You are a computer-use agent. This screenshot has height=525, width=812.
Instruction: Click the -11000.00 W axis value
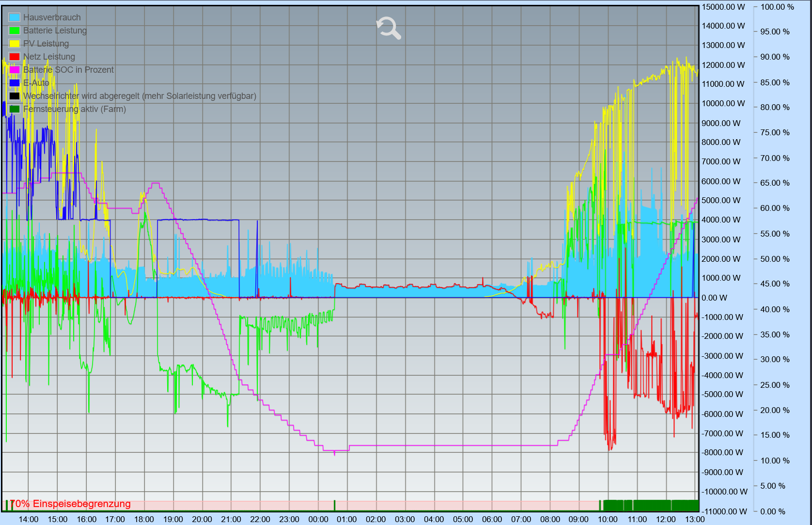(x=724, y=511)
